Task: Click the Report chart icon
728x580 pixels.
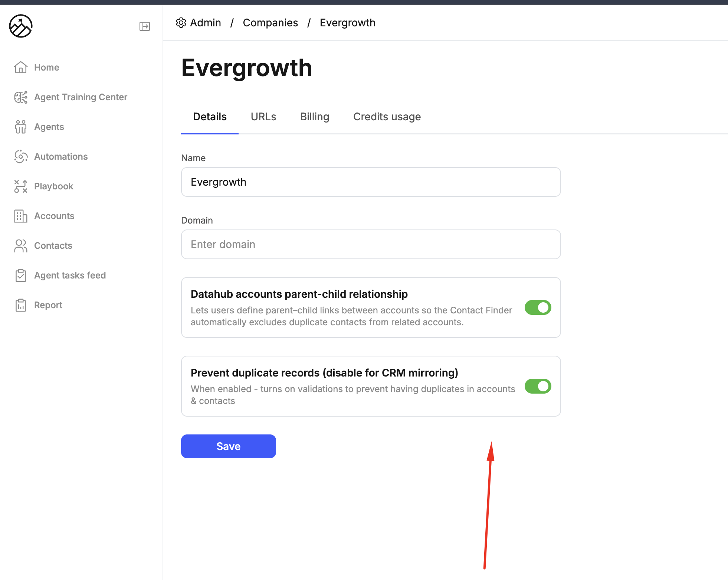Action: point(21,305)
